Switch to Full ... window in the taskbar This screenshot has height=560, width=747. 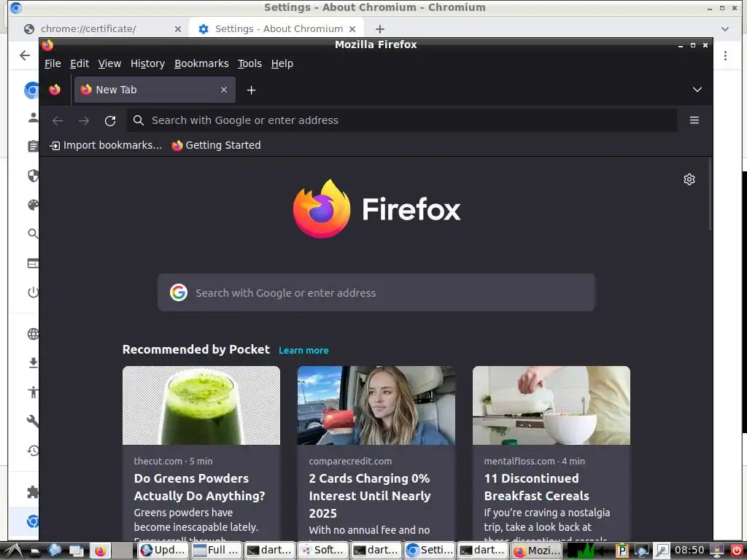point(216,551)
